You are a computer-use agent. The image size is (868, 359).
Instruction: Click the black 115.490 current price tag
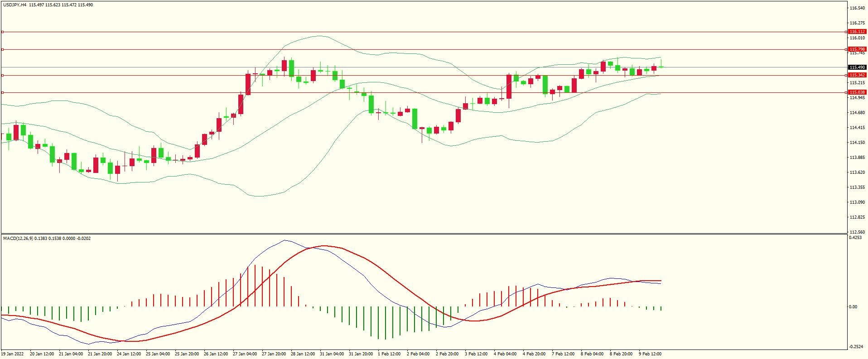pos(857,67)
